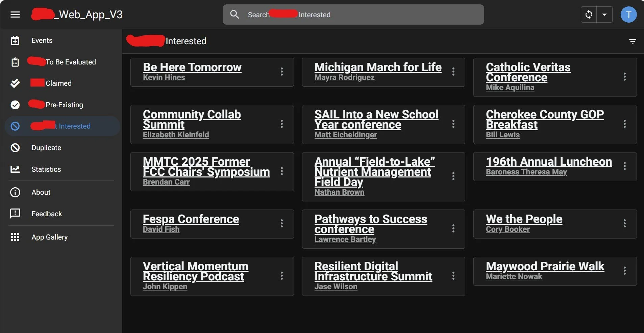
Task: Select the Claimed view in sidebar
Action: [x=63, y=83]
